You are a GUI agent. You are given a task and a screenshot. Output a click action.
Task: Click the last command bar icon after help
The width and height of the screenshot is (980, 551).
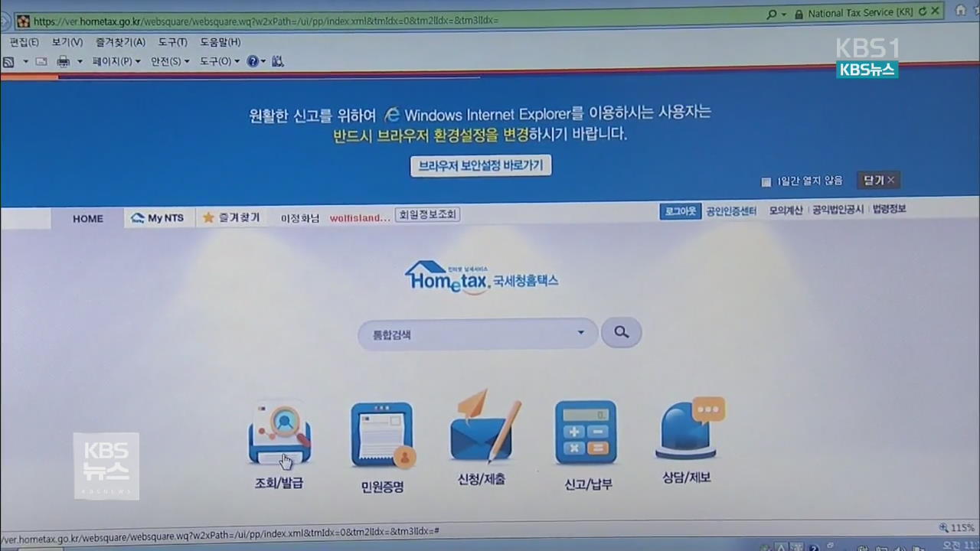[x=278, y=61]
